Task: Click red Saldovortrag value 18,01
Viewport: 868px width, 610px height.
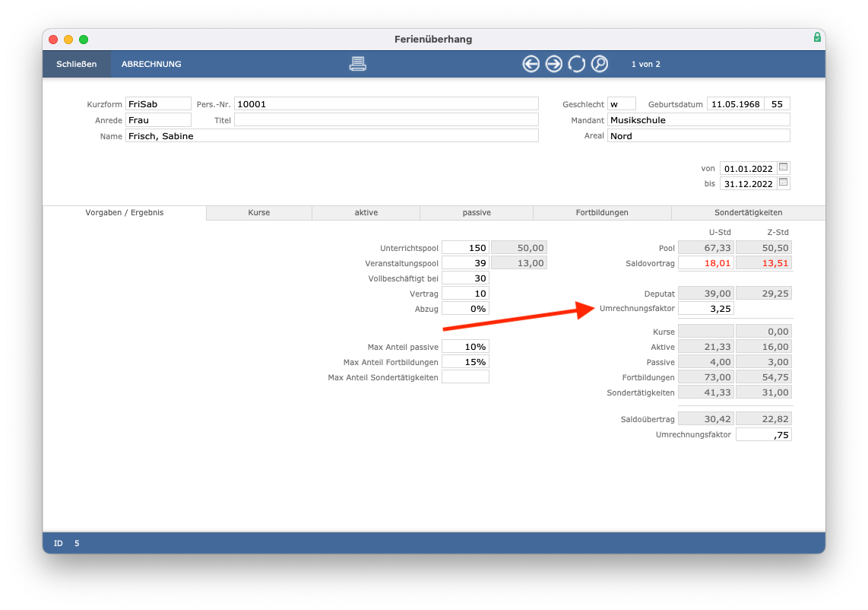Action: (x=706, y=263)
